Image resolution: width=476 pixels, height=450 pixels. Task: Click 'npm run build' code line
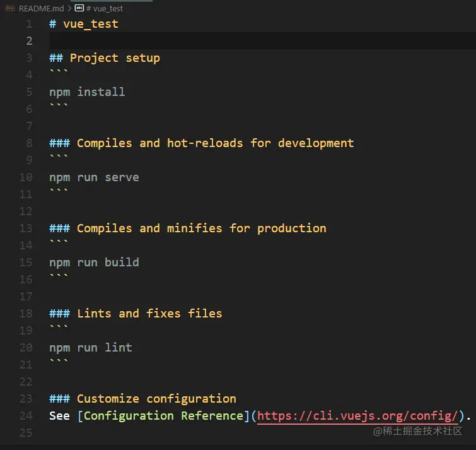point(94,262)
